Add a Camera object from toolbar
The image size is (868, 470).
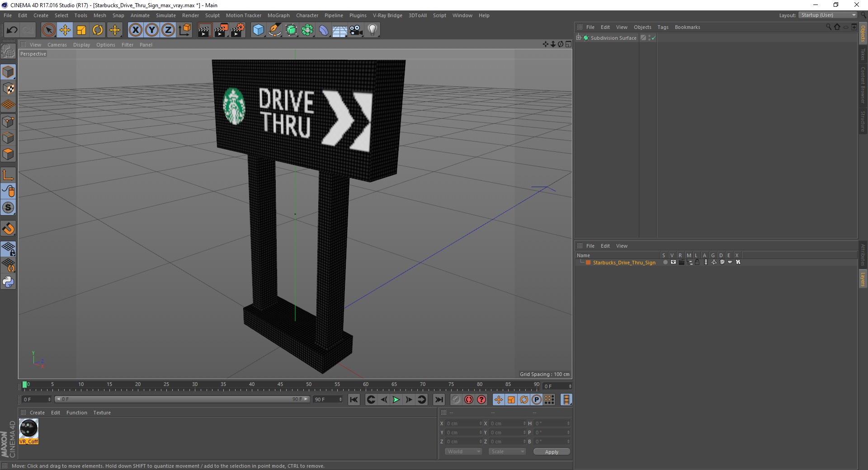tap(356, 30)
